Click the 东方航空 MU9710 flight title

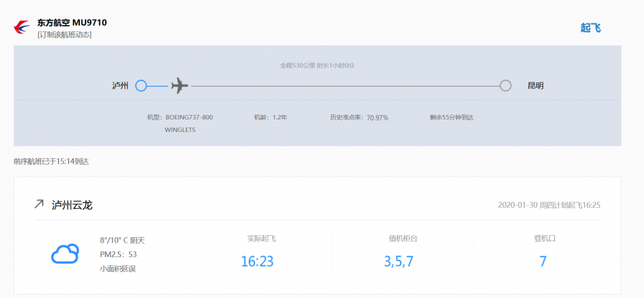pos(72,23)
